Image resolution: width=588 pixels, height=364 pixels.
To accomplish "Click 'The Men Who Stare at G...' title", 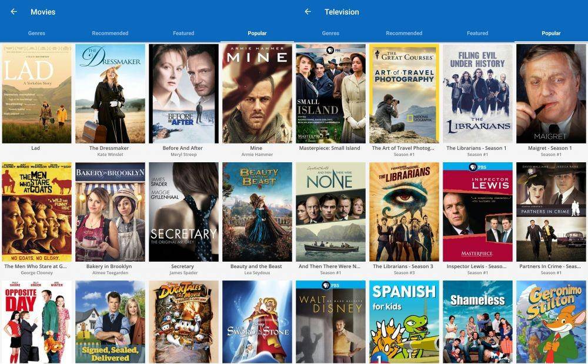I will (36, 266).
